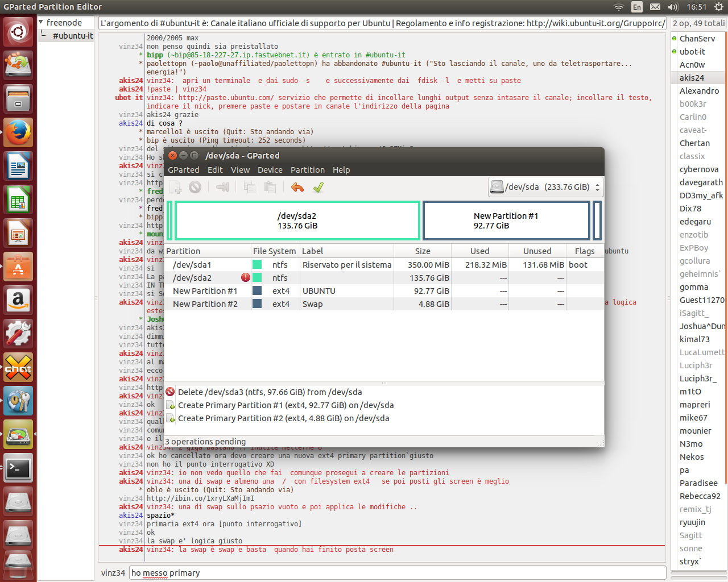Open the Partition menu
Image resolution: width=728 pixels, height=582 pixels.
click(x=307, y=170)
